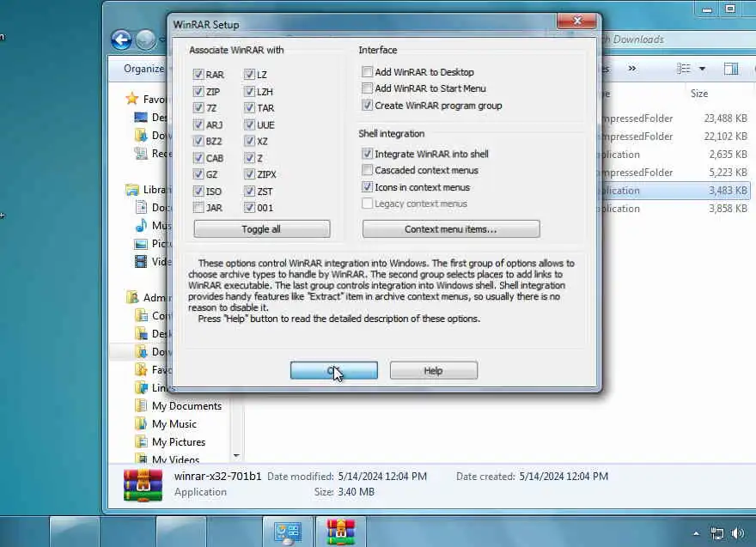This screenshot has width=756, height=547.
Task: Open Help in WinRAR Setup
Action: (x=434, y=371)
